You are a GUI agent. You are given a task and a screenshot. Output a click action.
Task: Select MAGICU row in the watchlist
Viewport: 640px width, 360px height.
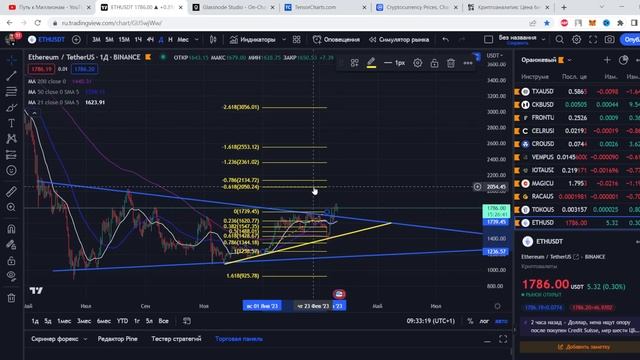click(577, 183)
